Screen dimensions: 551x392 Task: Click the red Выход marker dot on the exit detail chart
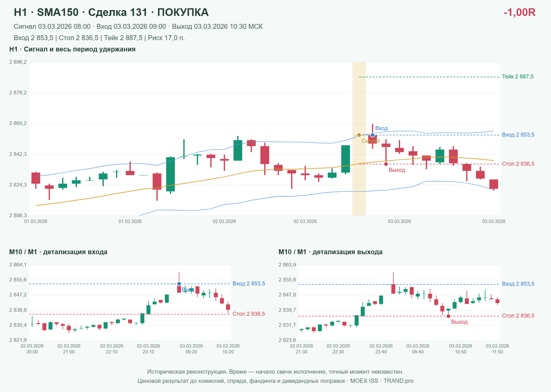(448, 316)
